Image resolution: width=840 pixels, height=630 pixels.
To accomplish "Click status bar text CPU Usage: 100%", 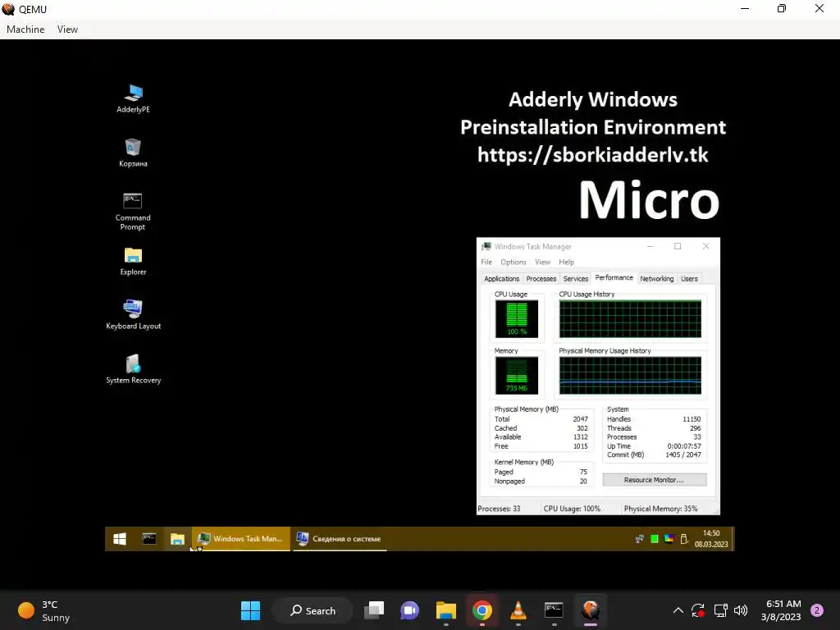I will [572, 509].
